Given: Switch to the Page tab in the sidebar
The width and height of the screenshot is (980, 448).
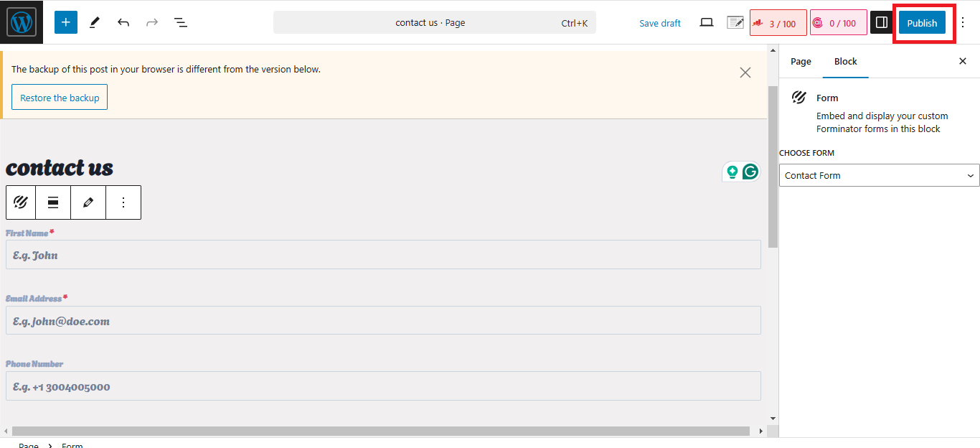Looking at the screenshot, I should pyautogui.click(x=801, y=62).
